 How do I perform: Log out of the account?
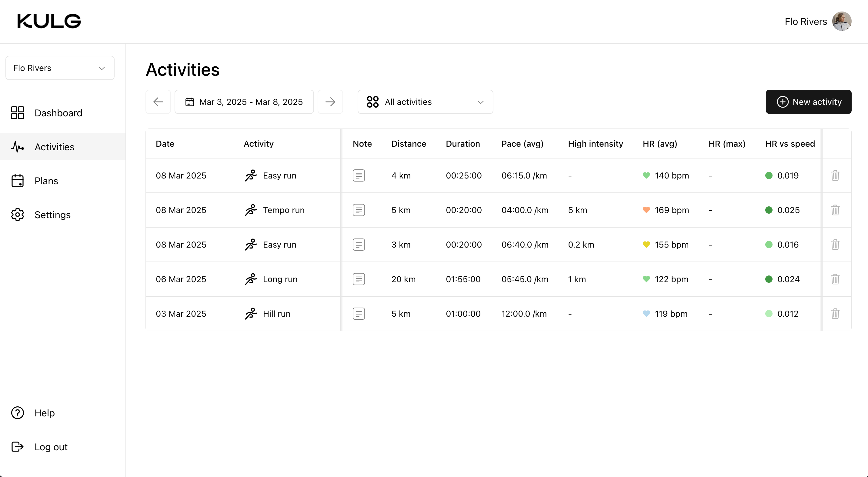[x=63, y=447]
